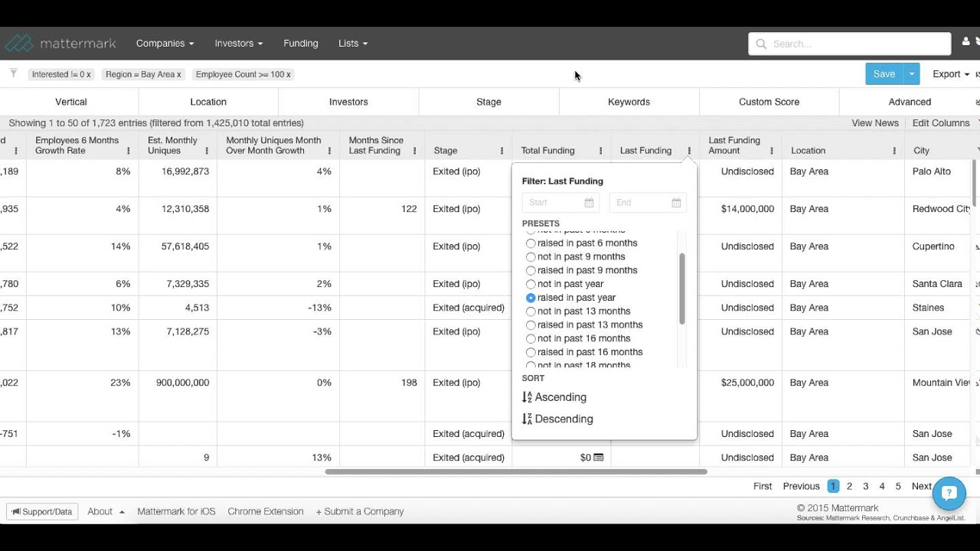Image resolution: width=980 pixels, height=551 pixels.
Task: Open Location column menu dots
Action: (x=894, y=151)
